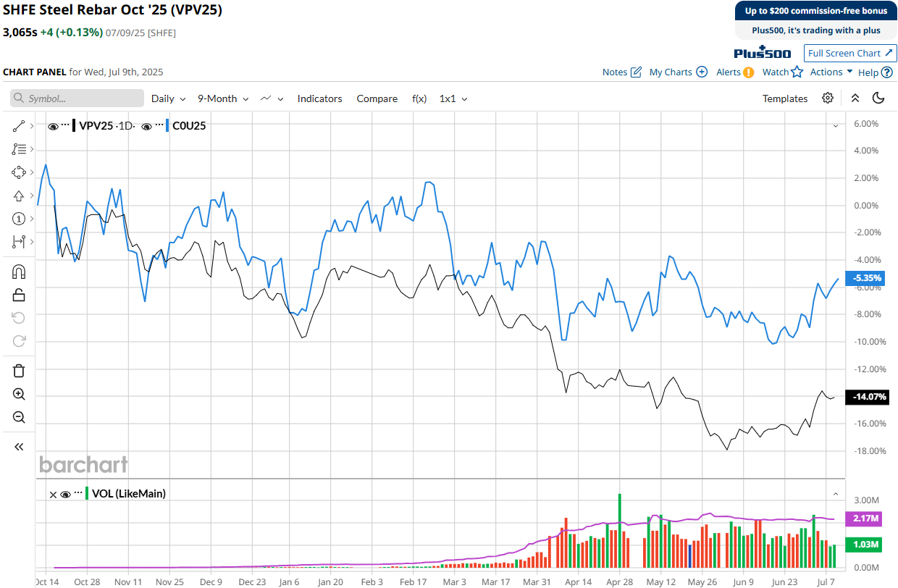The height and width of the screenshot is (588, 898).
Task: Click the -14.07% black price label
Action: pos(868,397)
